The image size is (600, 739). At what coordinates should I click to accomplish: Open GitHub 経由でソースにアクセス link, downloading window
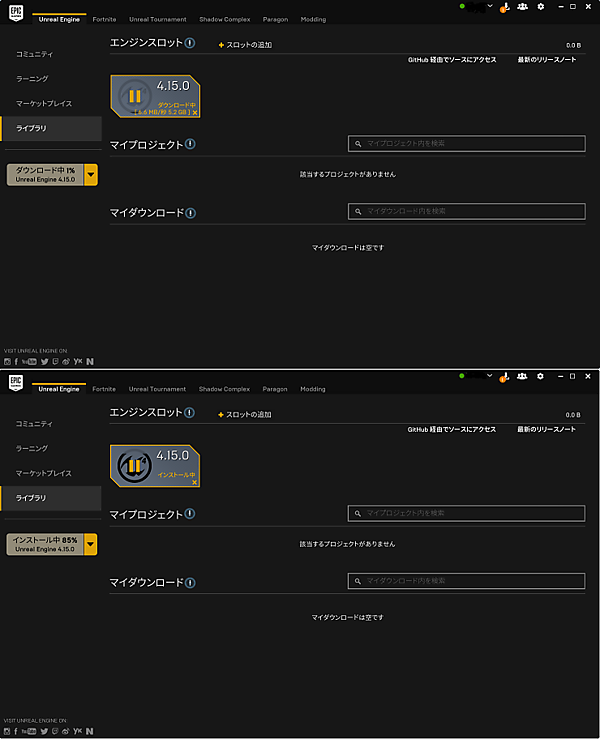pos(452,60)
